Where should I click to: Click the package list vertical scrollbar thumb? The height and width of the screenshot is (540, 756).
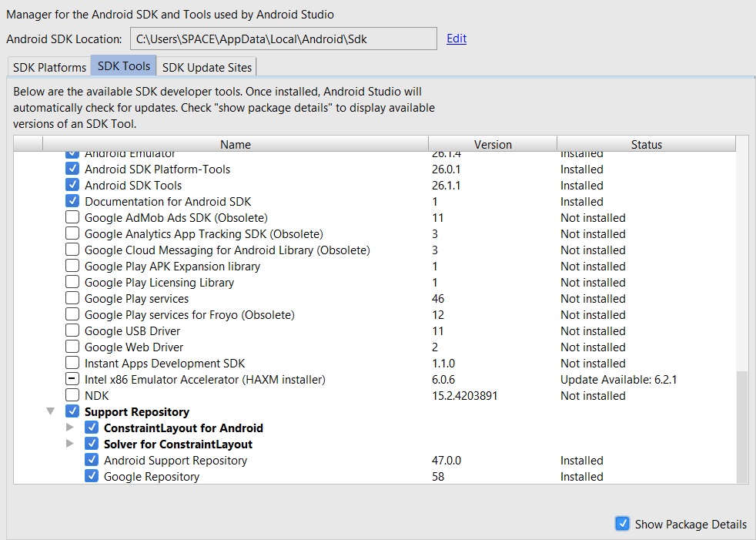(x=742, y=427)
